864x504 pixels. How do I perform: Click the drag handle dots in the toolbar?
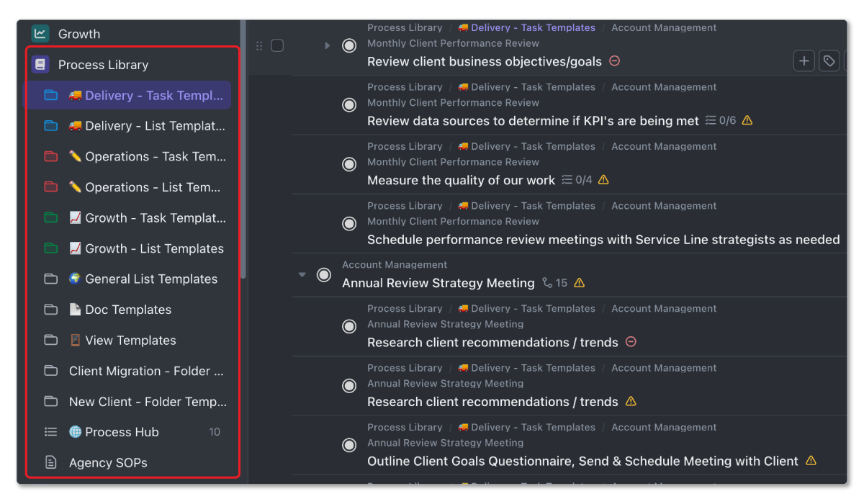click(258, 45)
